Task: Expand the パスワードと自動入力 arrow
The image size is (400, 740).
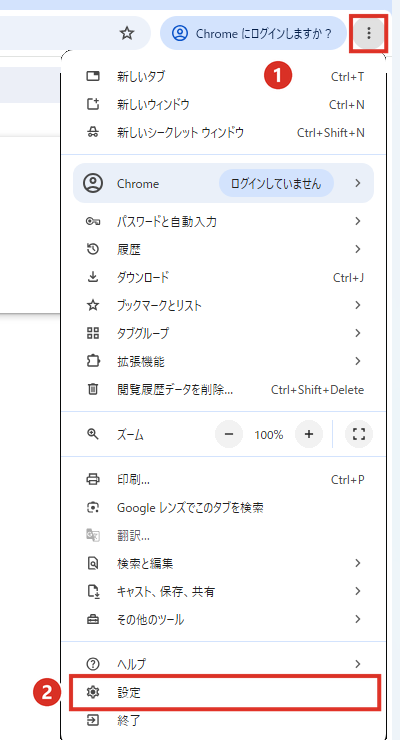Action: point(358,221)
